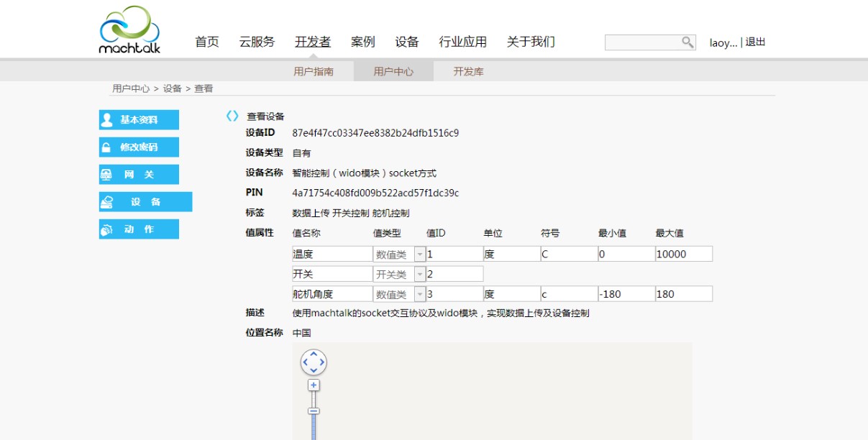Expand the 值类型 dropdown for 舵机角度 row
The image size is (868, 440).
pyautogui.click(x=420, y=294)
